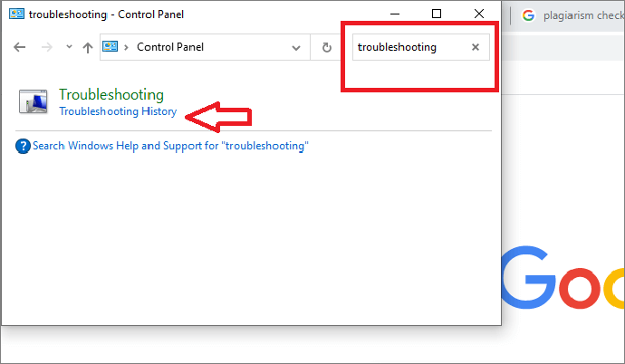Open the green Troubleshooting heading

click(111, 95)
